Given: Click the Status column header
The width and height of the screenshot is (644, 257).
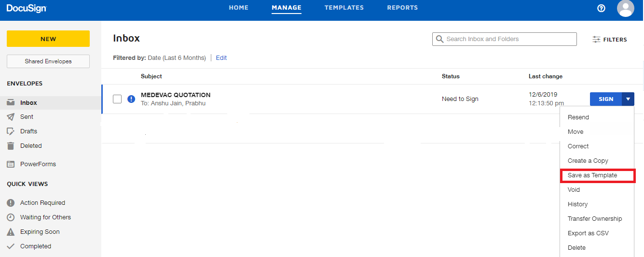Looking at the screenshot, I should pyautogui.click(x=451, y=76).
